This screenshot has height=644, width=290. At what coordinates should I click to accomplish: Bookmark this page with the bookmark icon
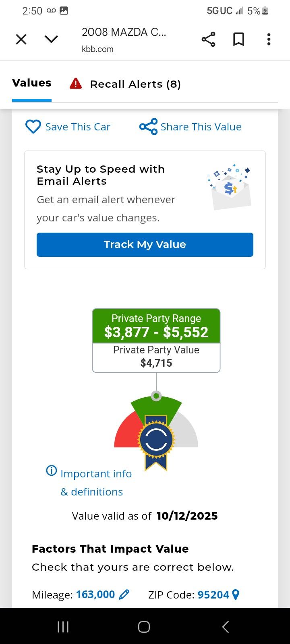(x=238, y=39)
